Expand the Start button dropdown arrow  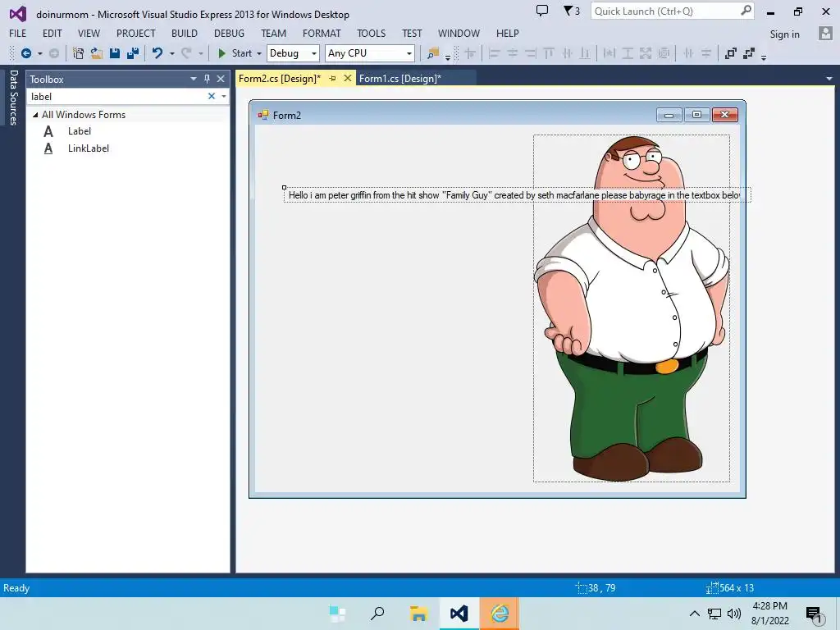click(258, 53)
